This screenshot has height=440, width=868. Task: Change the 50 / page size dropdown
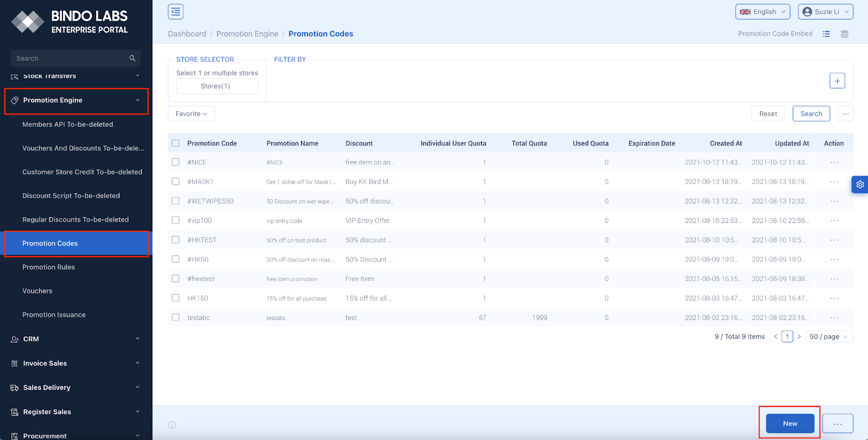829,337
